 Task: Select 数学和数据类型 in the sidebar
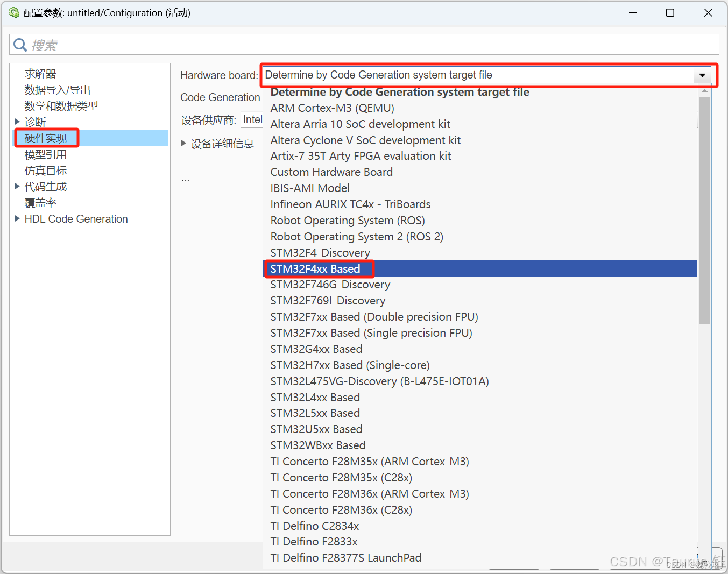pyautogui.click(x=61, y=105)
